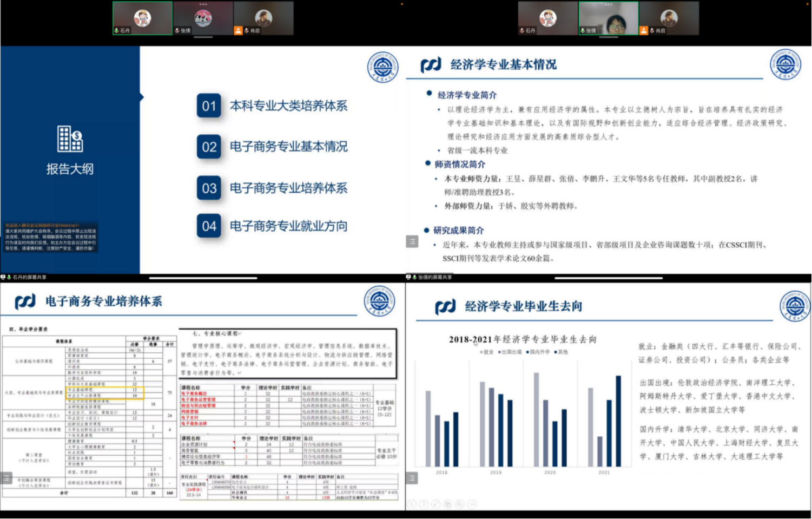The image size is (812, 519).
Task: Click the next slide arrow in bottom-right slideshow
Action: tap(424, 504)
